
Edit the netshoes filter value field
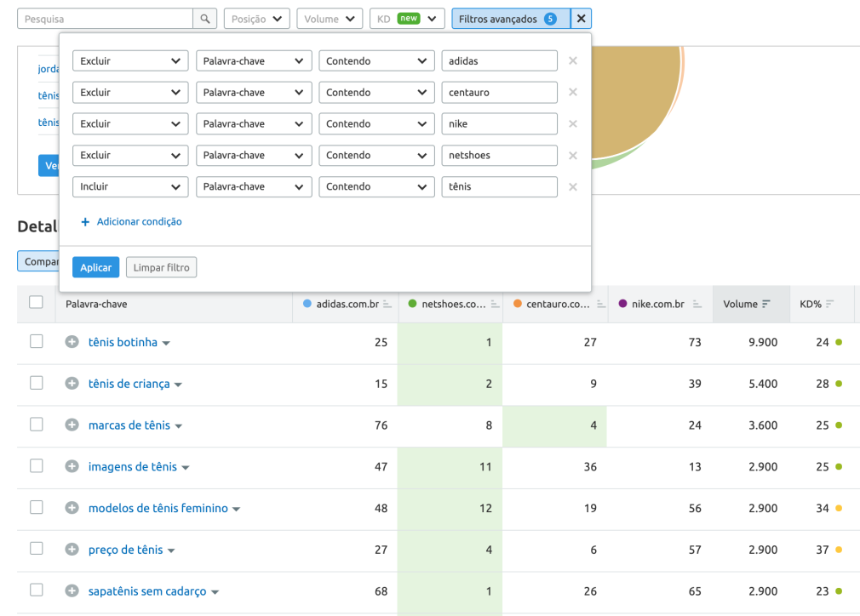500,155
